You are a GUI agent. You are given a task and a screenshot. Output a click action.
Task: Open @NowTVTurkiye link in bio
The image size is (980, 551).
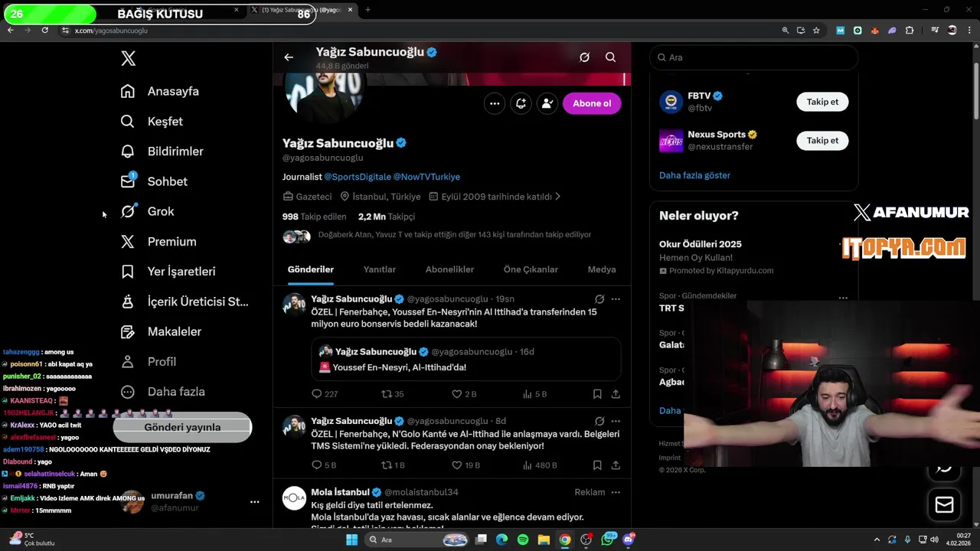coord(426,177)
